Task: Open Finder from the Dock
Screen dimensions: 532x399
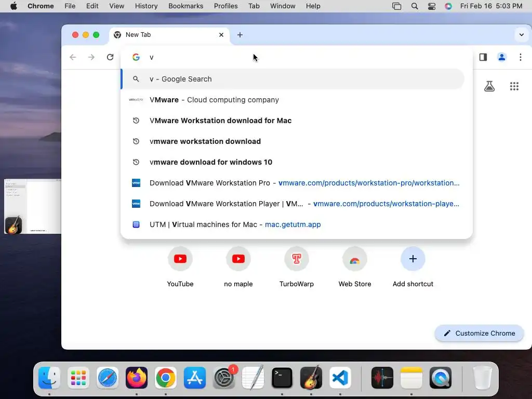Action: coord(49,378)
